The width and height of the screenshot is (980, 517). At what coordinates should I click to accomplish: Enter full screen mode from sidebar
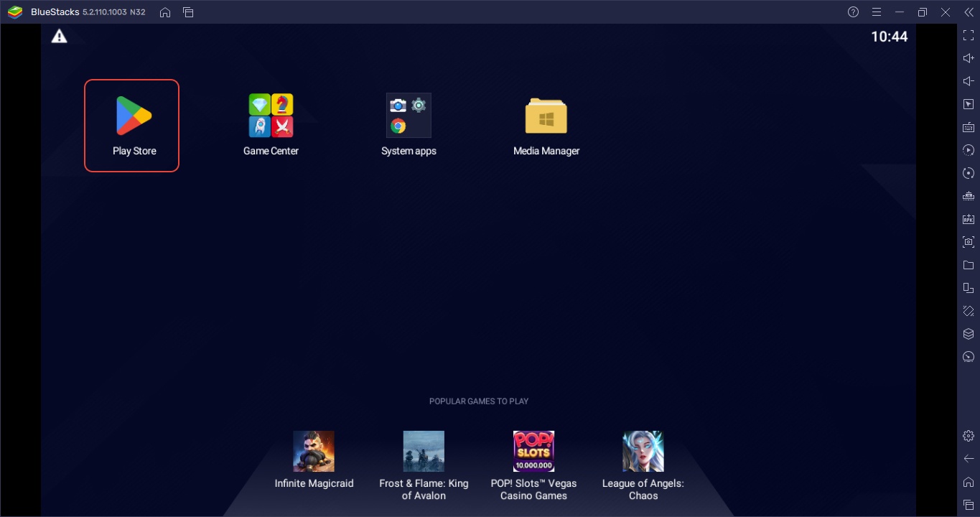click(969, 36)
